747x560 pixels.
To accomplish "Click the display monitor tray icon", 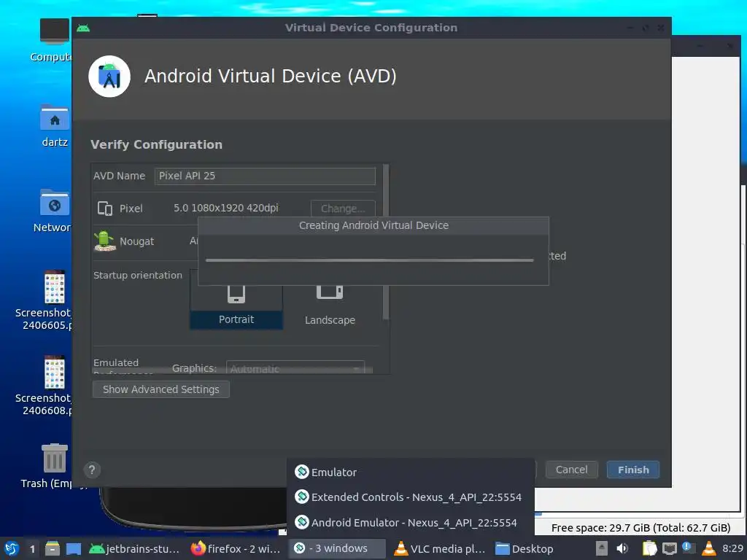I will pyautogui.click(x=670, y=549).
